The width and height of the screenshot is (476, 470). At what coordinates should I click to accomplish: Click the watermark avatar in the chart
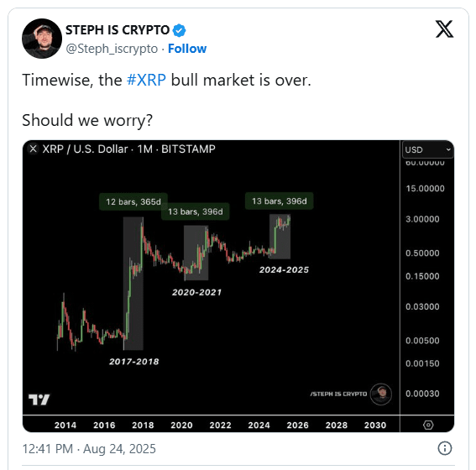coord(381,394)
